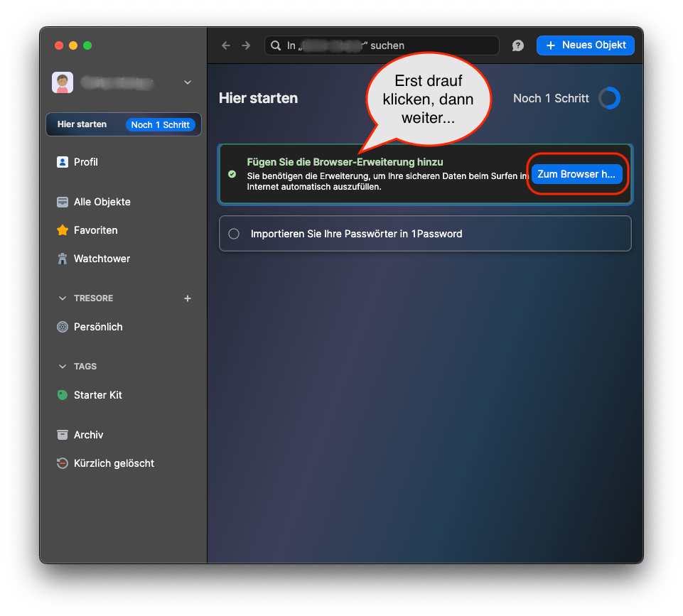Open Hier starten in the sidebar

[x=124, y=124]
